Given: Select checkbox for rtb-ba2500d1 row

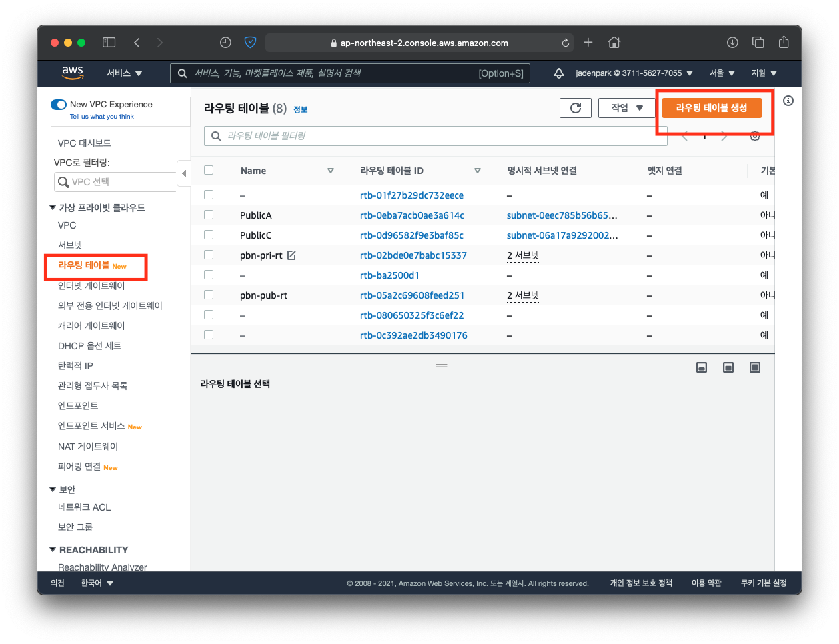Looking at the screenshot, I should [209, 275].
